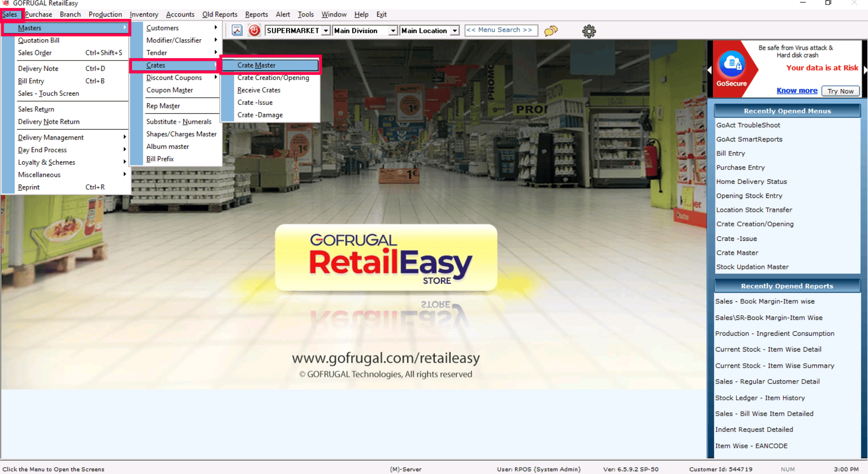Open the Inventory menu
The image size is (868, 474).
[x=144, y=14]
